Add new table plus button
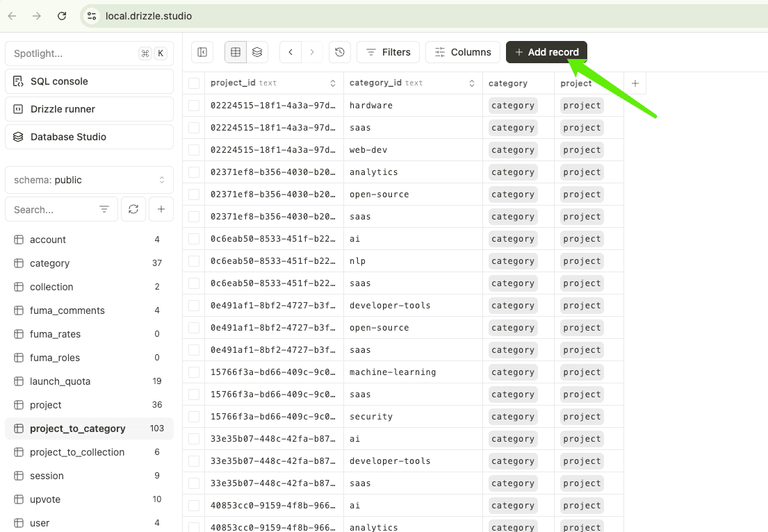Image resolution: width=768 pixels, height=532 pixels. coord(161,209)
